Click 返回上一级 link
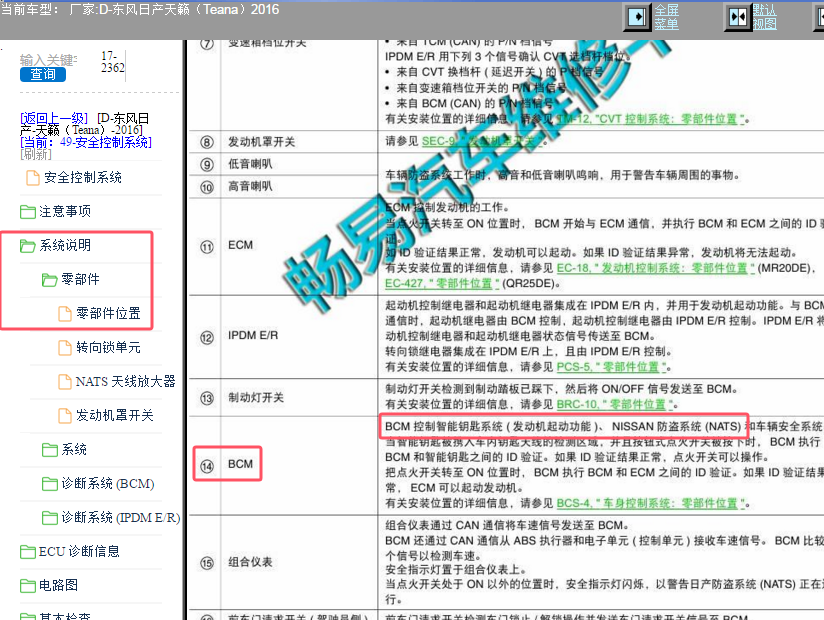Viewport: 824px width, 620px height. coord(54,118)
